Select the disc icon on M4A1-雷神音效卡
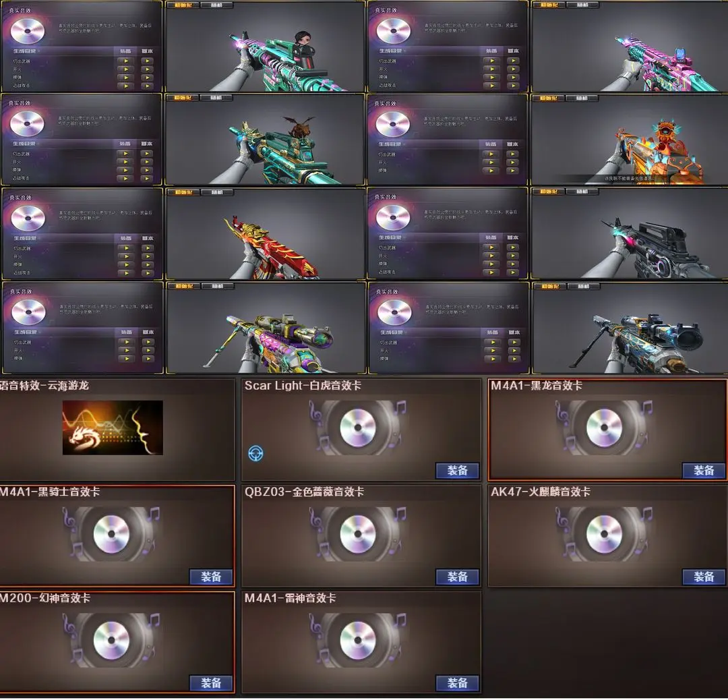728x700 pixels. (x=357, y=641)
